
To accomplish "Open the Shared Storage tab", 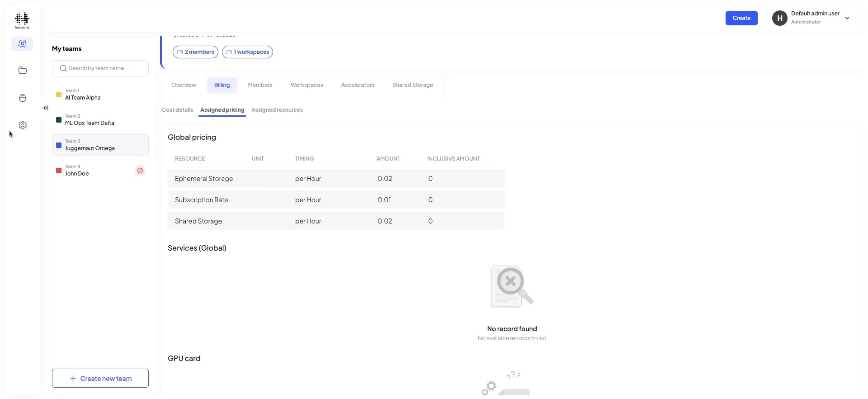I will [413, 85].
